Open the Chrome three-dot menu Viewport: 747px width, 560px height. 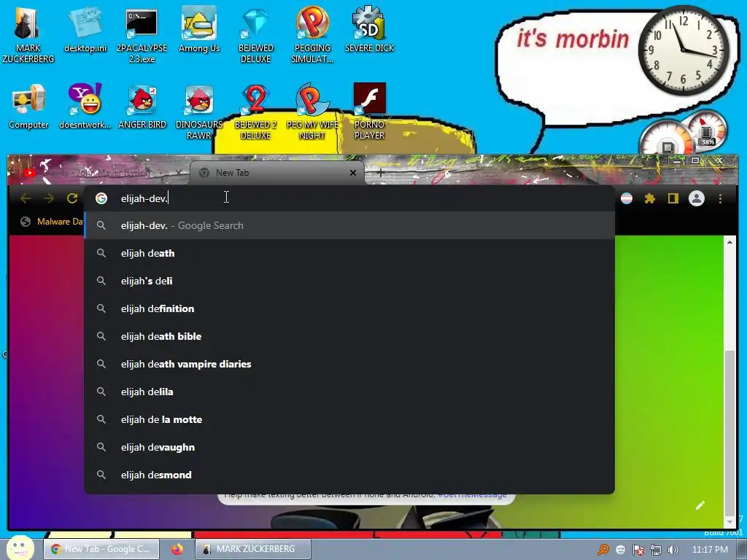click(720, 198)
